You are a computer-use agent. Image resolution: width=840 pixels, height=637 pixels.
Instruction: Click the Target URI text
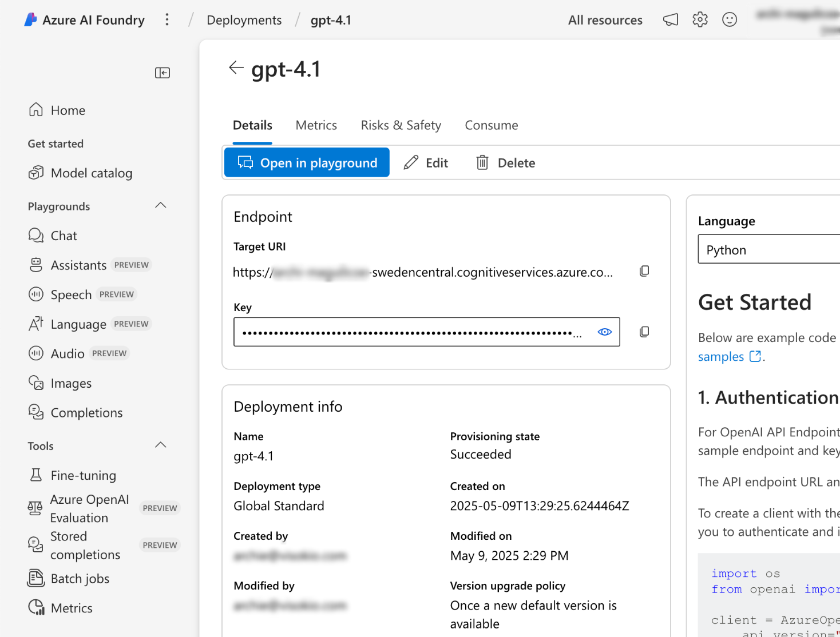pyautogui.click(x=423, y=272)
